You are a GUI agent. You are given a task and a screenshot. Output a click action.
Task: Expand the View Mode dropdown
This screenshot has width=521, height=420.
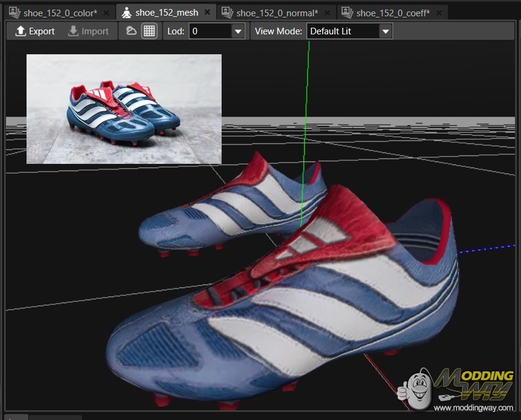[x=385, y=31]
